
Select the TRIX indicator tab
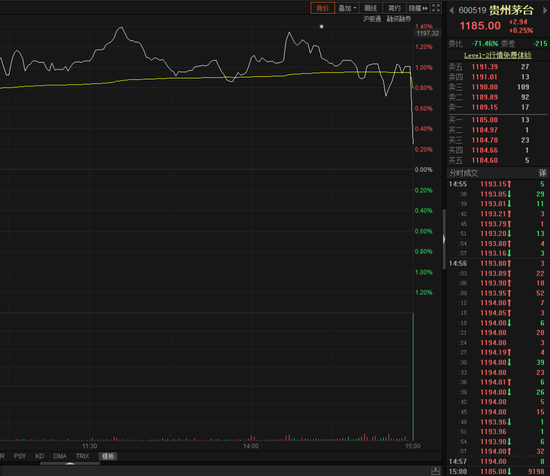(x=82, y=456)
